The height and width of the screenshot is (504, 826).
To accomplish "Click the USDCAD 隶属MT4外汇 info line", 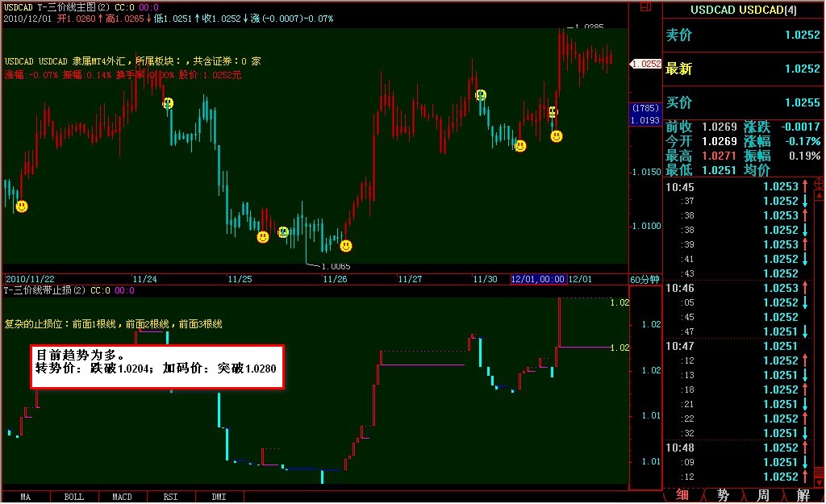I will coord(132,61).
